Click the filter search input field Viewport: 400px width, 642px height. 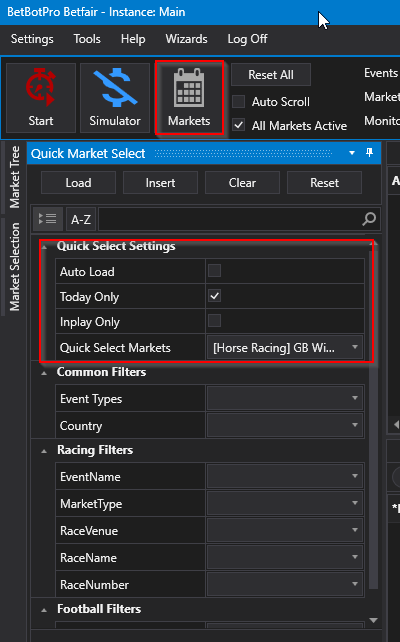[229, 219]
